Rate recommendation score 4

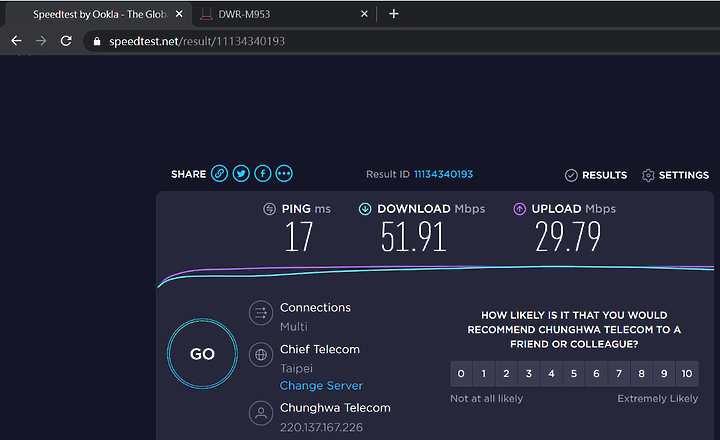click(x=551, y=373)
